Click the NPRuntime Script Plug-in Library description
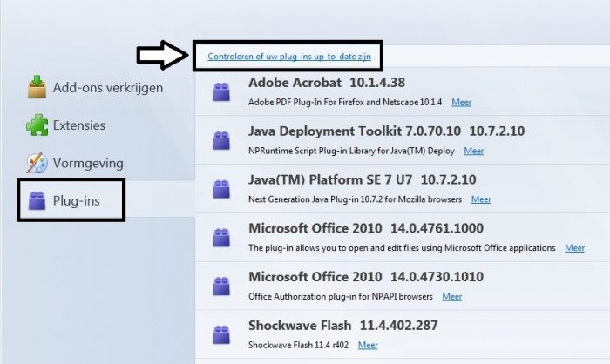The height and width of the screenshot is (364, 610). 351,151
